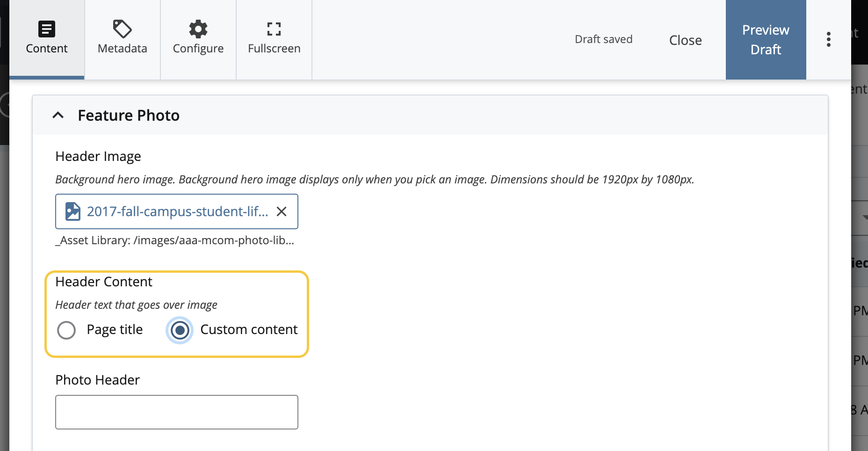Click the Configure gear icon

click(x=198, y=29)
